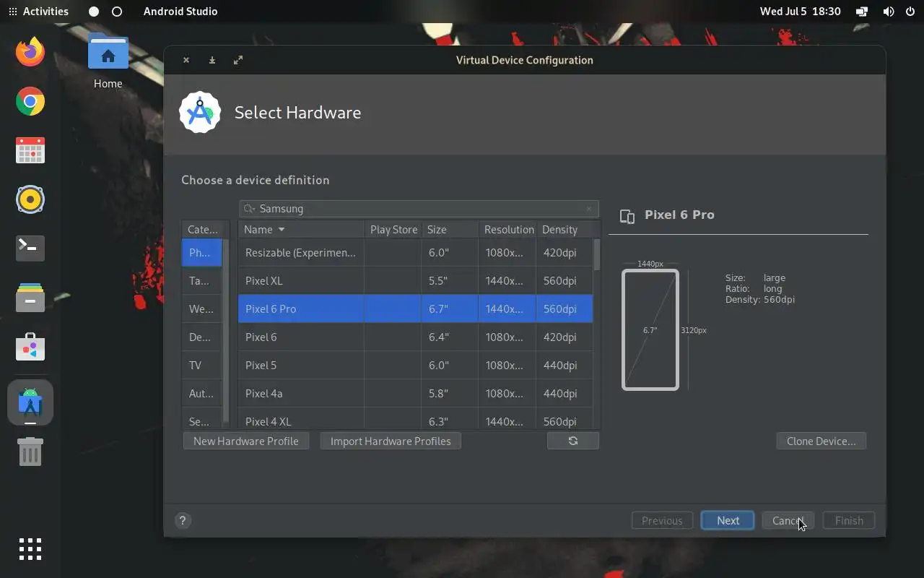Select the Automotive category
The width and height of the screenshot is (924, 578).
click(201, 393)
